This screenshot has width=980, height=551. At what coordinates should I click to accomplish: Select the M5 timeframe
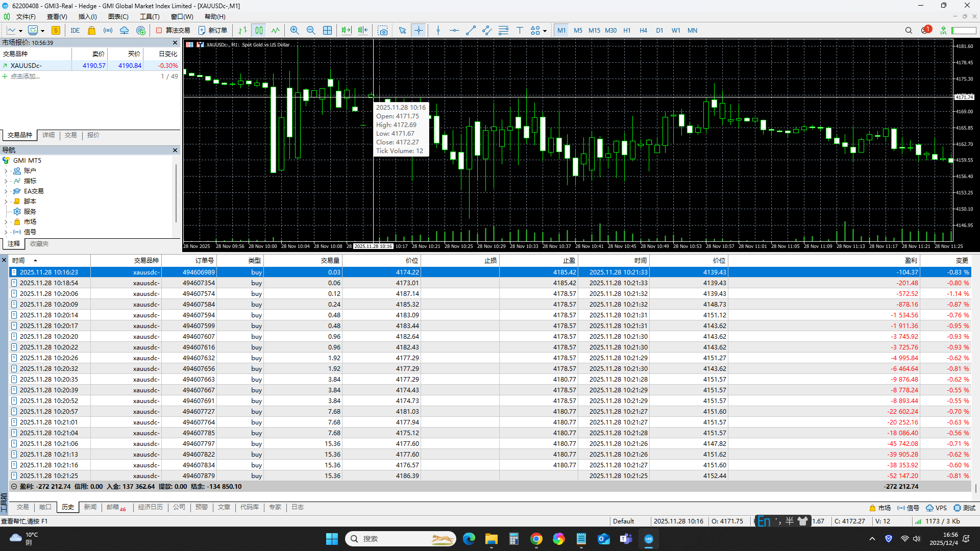tap(578, 31)
